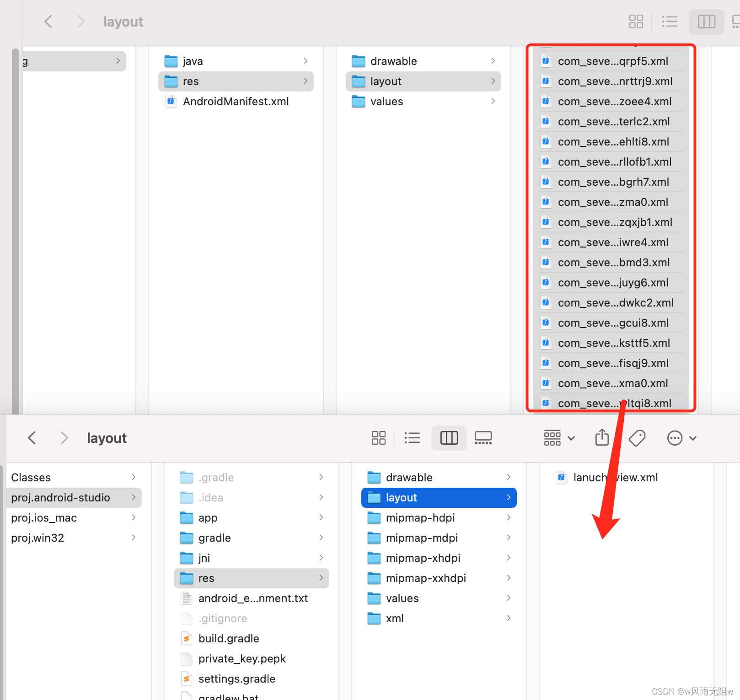The height and width of the screenshot is (700, 740).
Task: Select the jni folder
Action: 252,558
